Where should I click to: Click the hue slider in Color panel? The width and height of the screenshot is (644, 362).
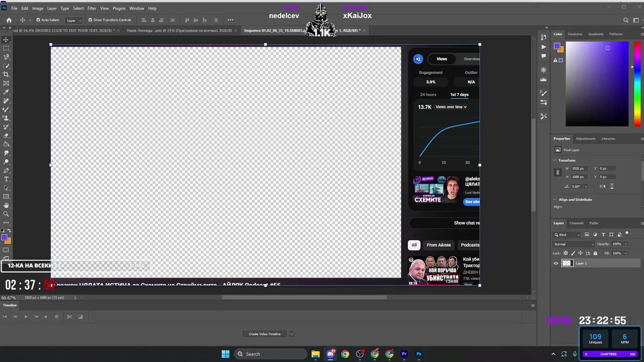click(x=637, y=83)
